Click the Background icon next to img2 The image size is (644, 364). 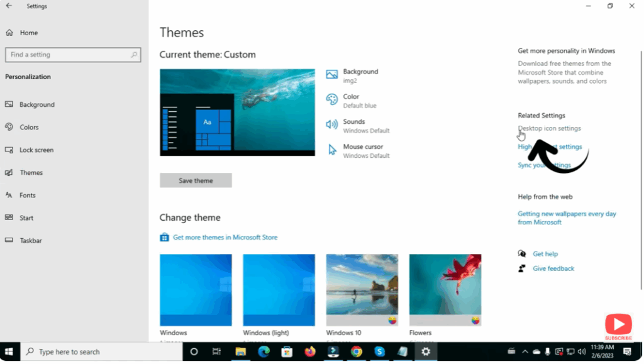point(332,74)
